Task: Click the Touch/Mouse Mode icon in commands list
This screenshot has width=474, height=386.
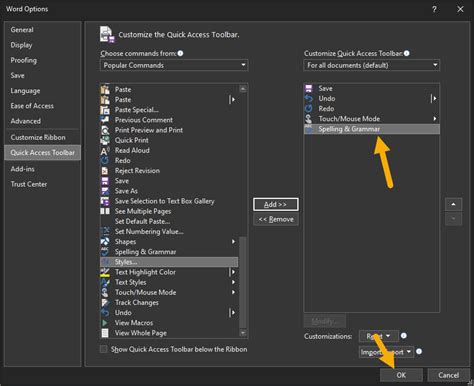Action: (x=105, y=292)
